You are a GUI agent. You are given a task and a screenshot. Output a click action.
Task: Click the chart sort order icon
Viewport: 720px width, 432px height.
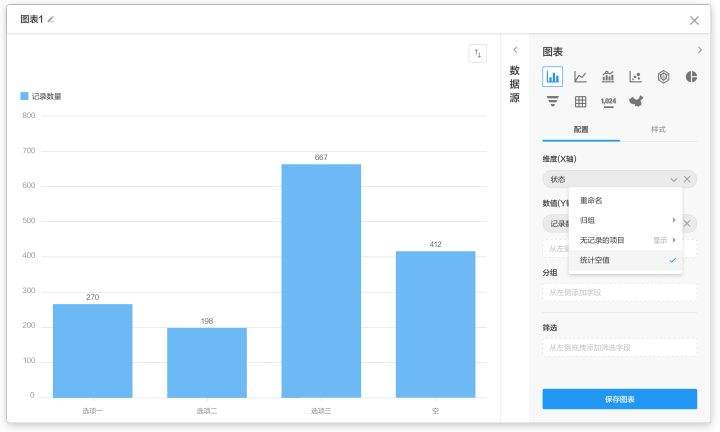[477, 54]
